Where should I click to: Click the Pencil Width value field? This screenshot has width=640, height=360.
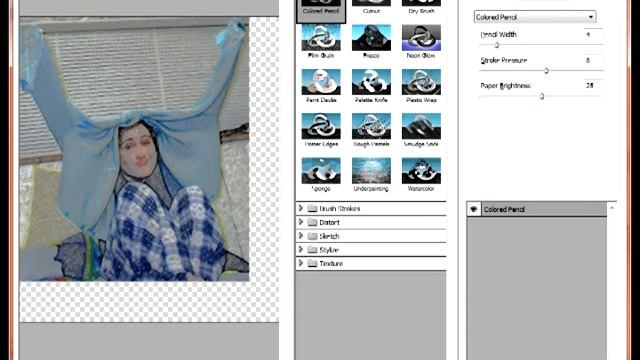click(x=593, y=35)
